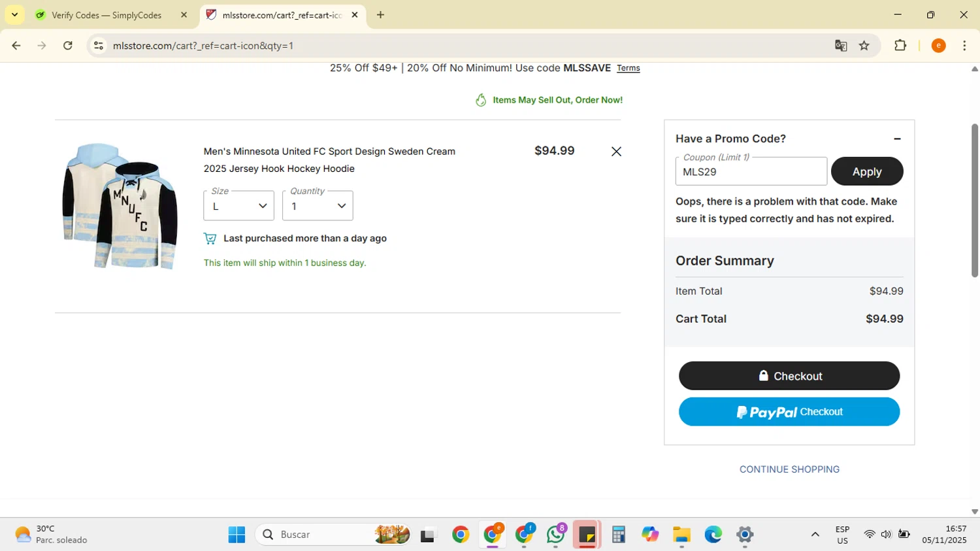The image size is (980, 551).
Task: Click the taskbar Buscar search box
Action: coord(333,535)
